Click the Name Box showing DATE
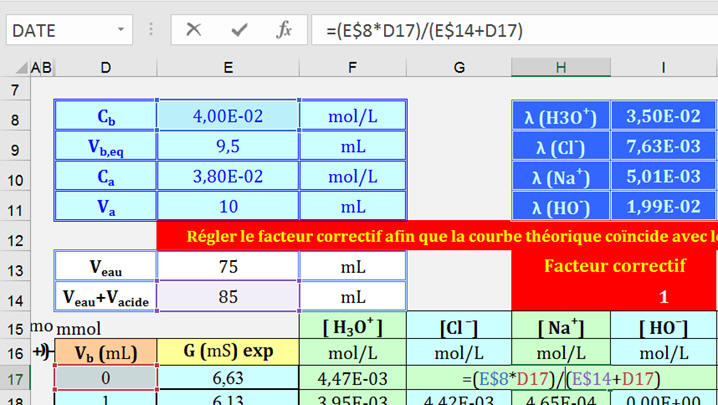This screenshot has height=405, width=718. point(70,31)
